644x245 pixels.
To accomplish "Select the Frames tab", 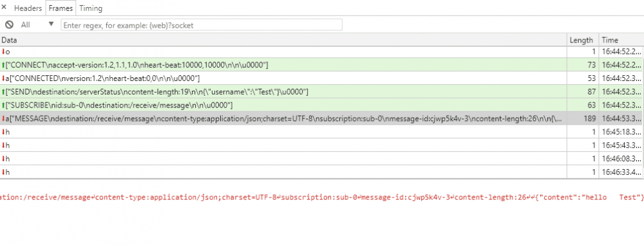I will (x=61, y=8).
